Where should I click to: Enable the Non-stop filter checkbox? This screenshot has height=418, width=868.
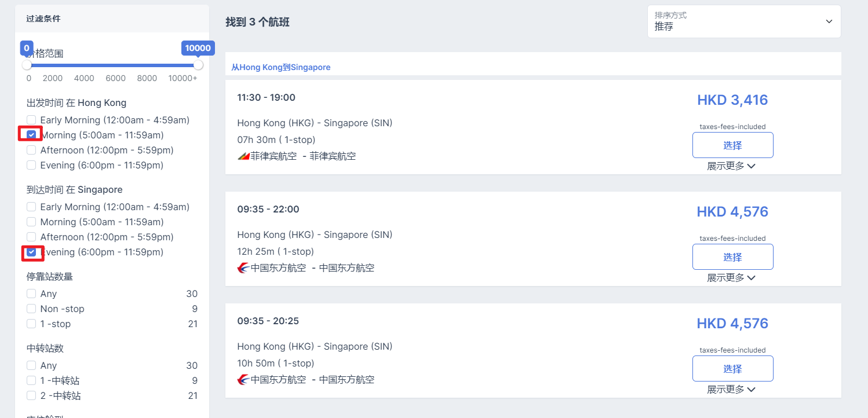coord(31,309)
